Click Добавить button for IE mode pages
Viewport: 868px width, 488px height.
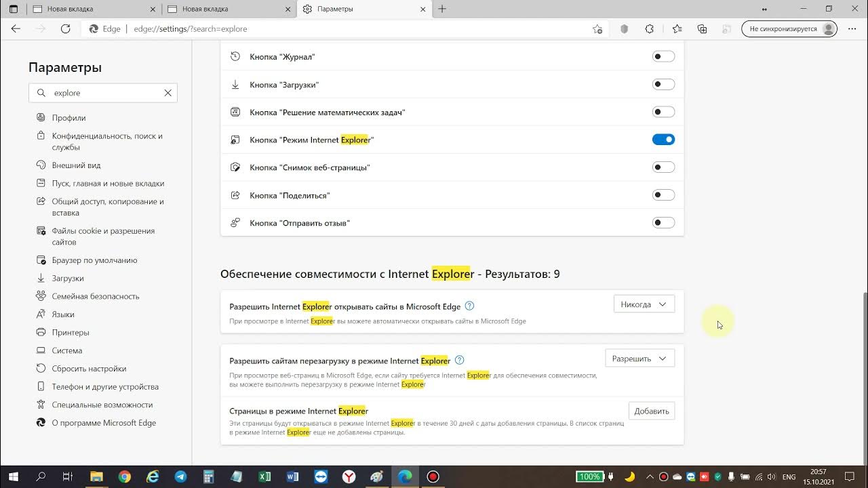(652, 411)
